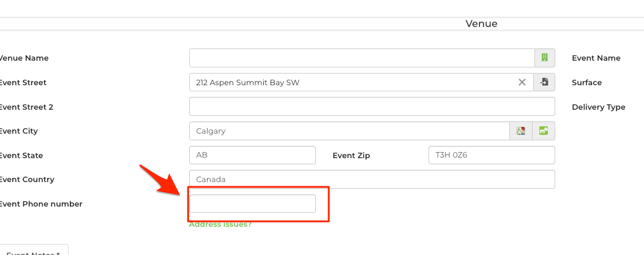Click the Event Phone number label

(40, 204)
